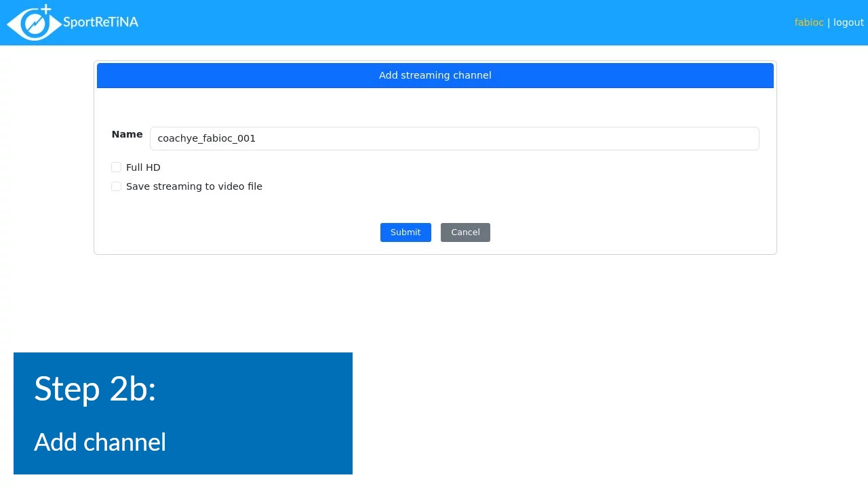The height and width of the screenshot is (488, 868).
Task: Click the 'Step 2b:' heading text
Action: tap(95, 389)
